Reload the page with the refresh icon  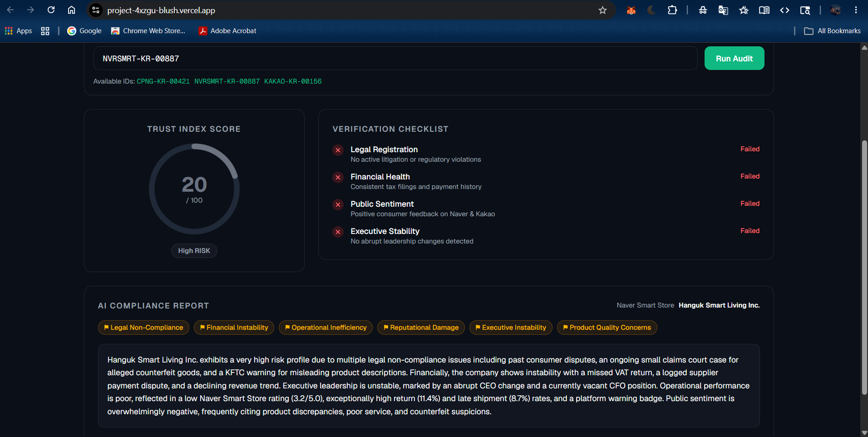pos(51,10)
